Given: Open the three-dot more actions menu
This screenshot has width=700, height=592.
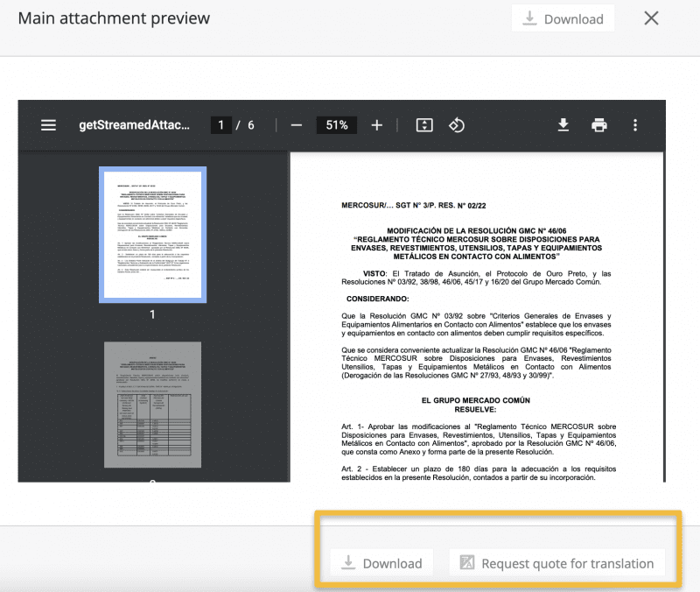Looking at the screenshot, I should tap(635, 125).
